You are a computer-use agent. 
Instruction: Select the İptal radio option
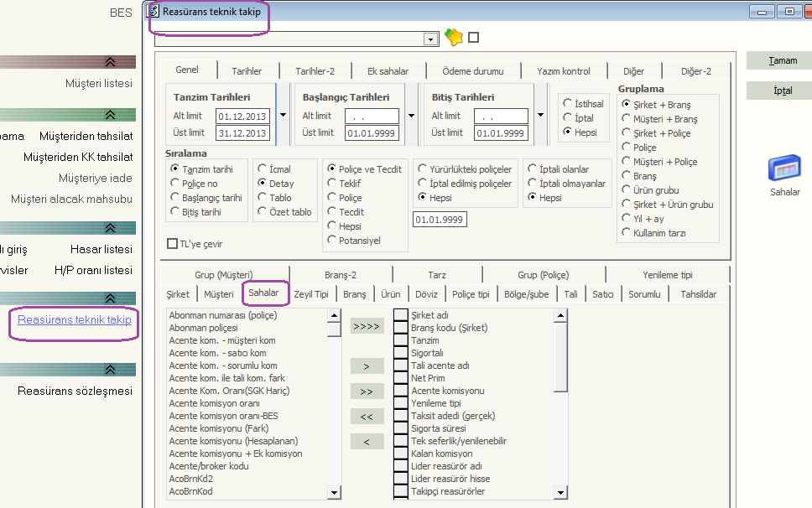click(x=568, y=118)
